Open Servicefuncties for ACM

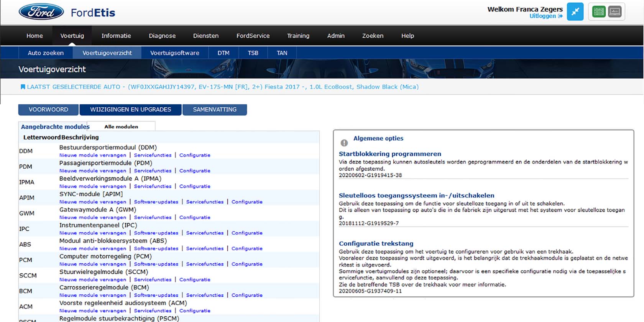point(153,311)
